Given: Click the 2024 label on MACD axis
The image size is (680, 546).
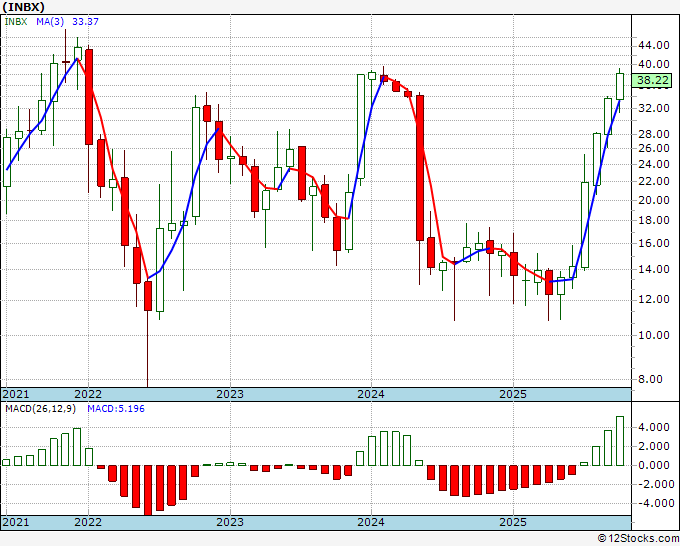Looking at the screenshot, I should (371, 522).
